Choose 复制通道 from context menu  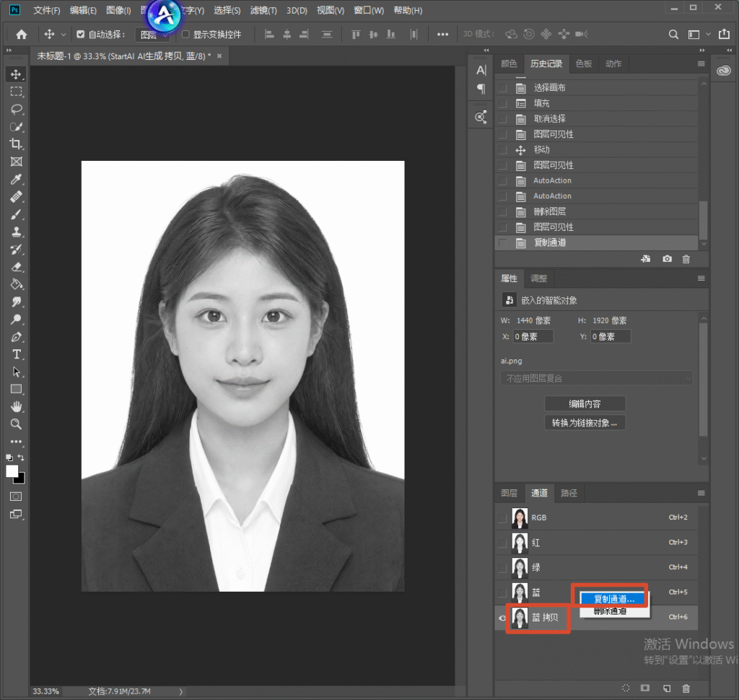613,599
